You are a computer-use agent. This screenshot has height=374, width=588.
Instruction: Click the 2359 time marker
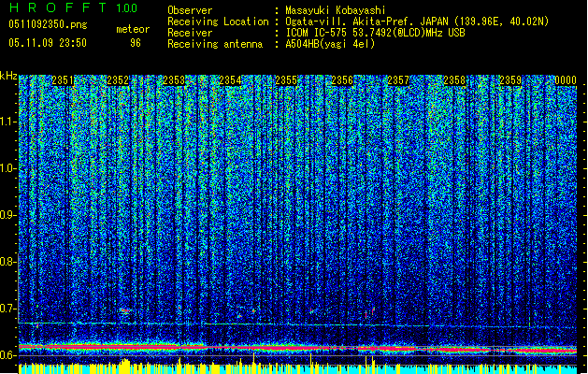point(510,80)
